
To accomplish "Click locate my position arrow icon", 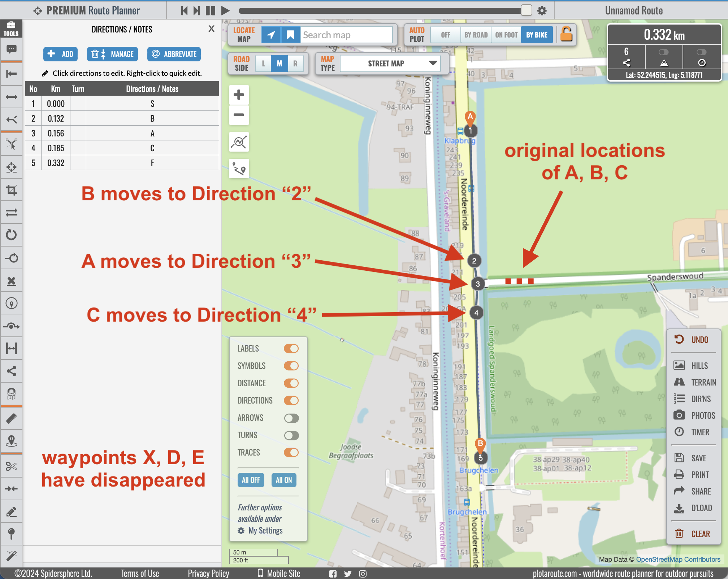I will (x=271, y=35).
